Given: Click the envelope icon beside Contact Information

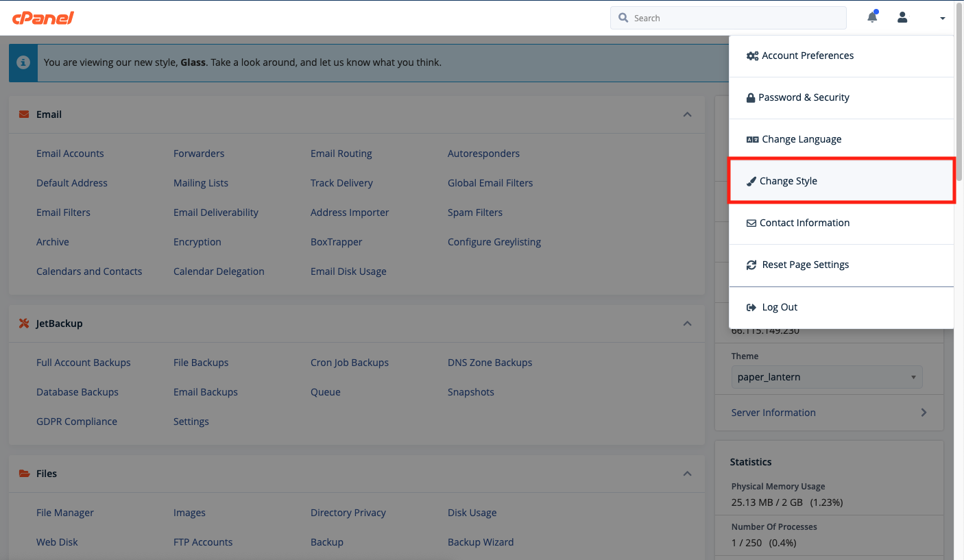Looking at the screenshot, I should 751,223.
